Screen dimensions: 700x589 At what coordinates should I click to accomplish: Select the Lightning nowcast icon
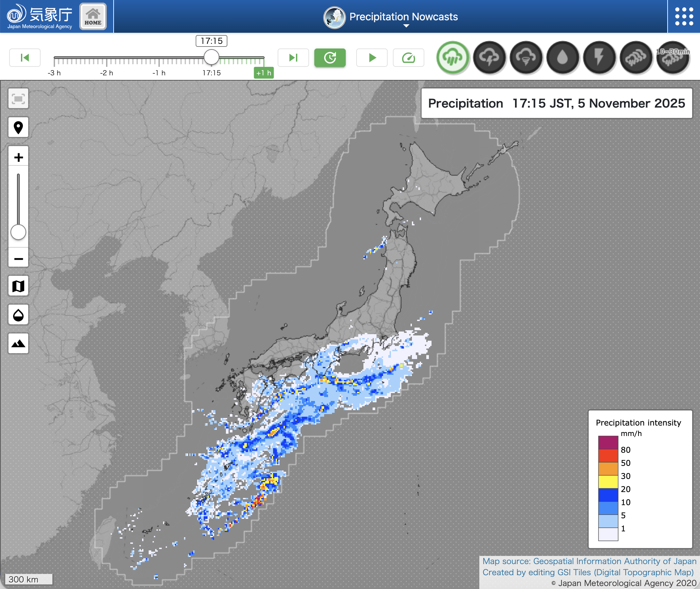coord(600,57)
